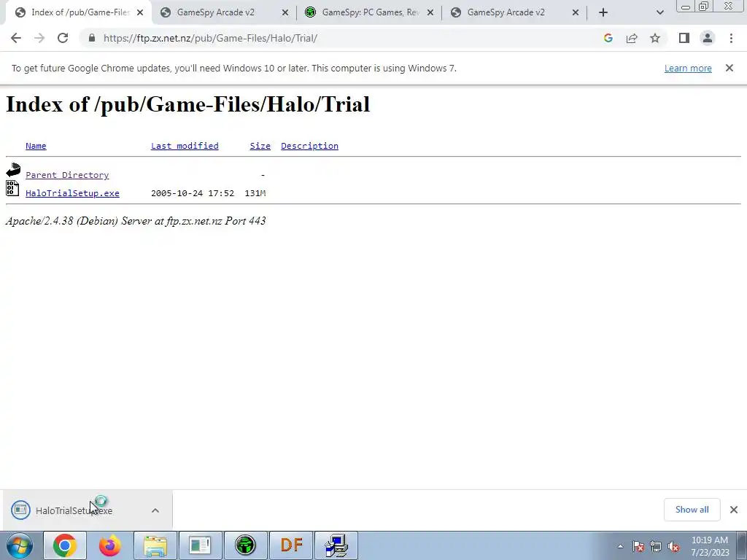Open the Windows Start menu
The width and height of the screenshot is (747, 560).
coord(20,545)
